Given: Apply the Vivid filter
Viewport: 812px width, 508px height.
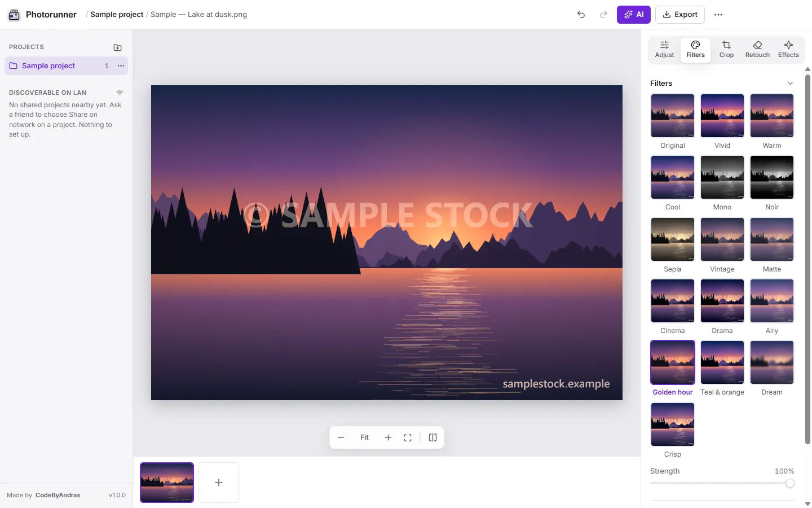Looking at the screenshot, I should tap(722, 122).
